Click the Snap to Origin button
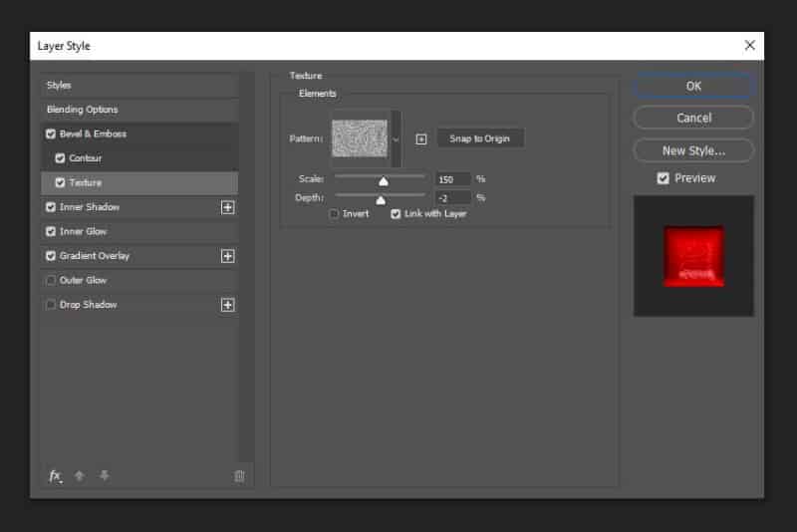797x532 pixels. pos(480,138)
